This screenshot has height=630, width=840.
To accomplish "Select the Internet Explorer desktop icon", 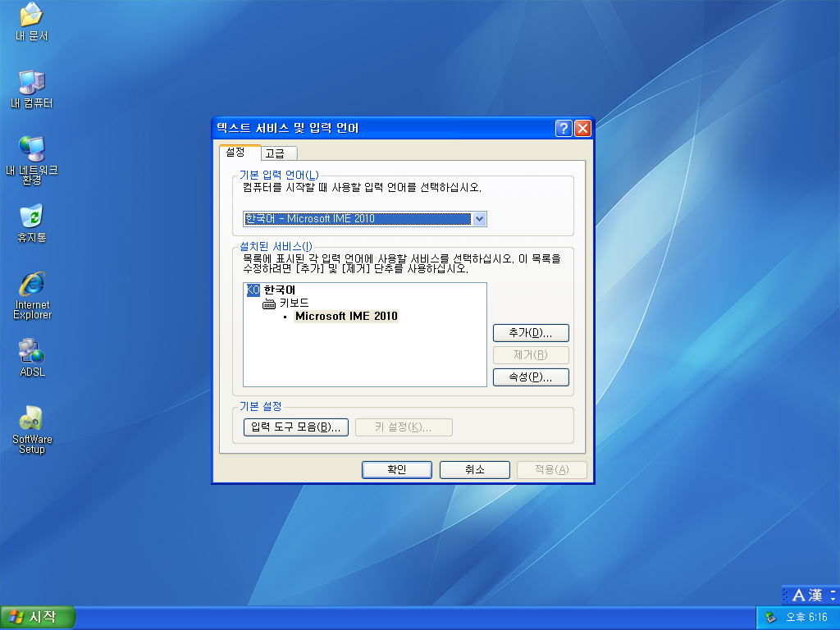I will pyautogui.click(x=32, y=295).
